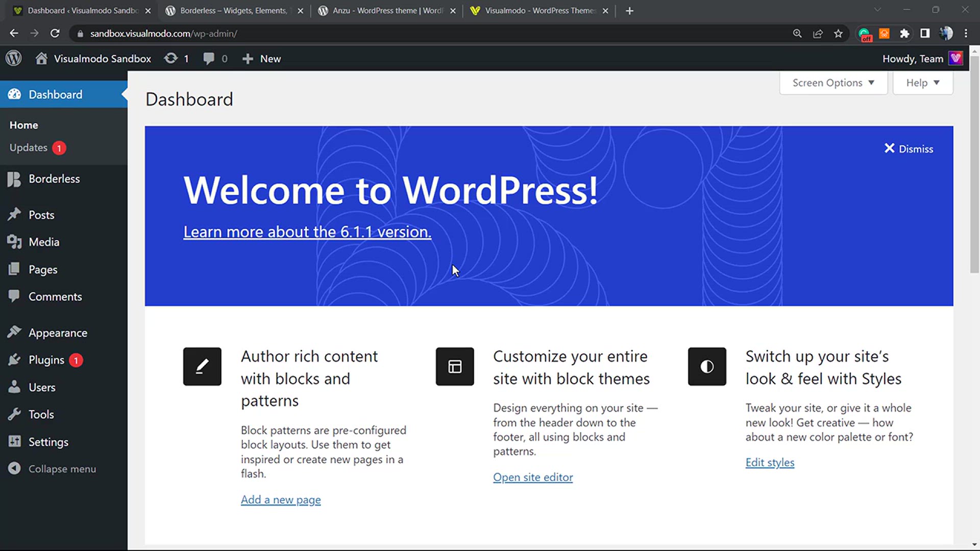The image size is (980, 551).
Task: Click the Collapse menu arrow icon
Action: point(14,468)
